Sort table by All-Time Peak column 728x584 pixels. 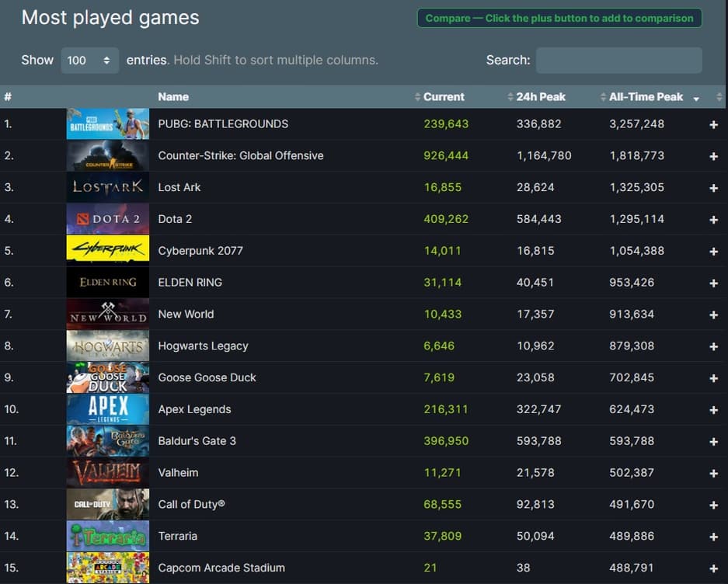tap(646, 96)
